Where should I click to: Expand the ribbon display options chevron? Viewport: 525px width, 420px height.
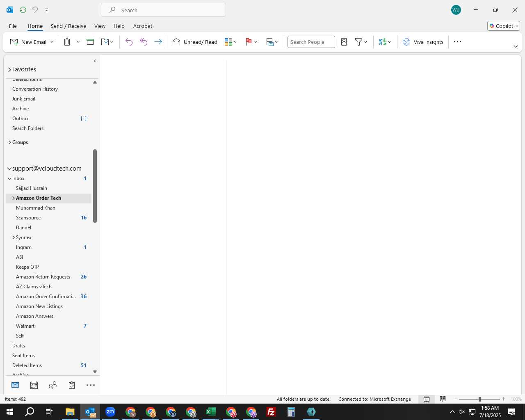pyautogui.click(x=516, y=46)
